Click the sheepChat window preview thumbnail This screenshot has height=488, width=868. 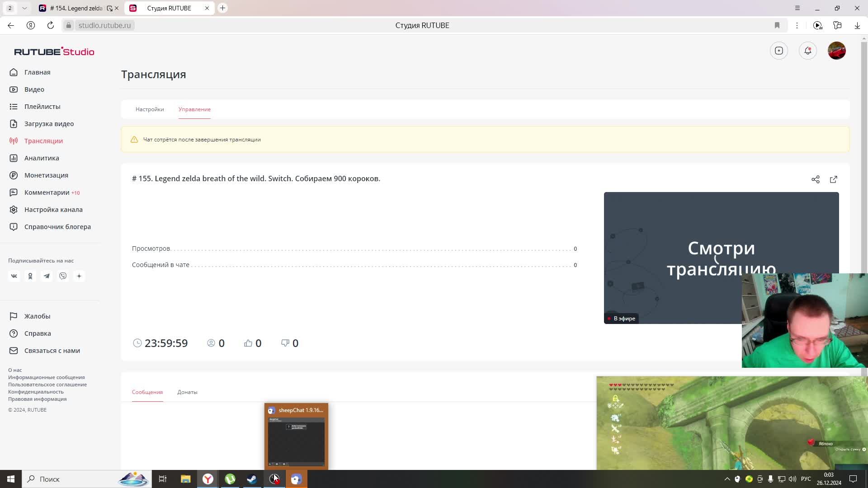(296, 441)
